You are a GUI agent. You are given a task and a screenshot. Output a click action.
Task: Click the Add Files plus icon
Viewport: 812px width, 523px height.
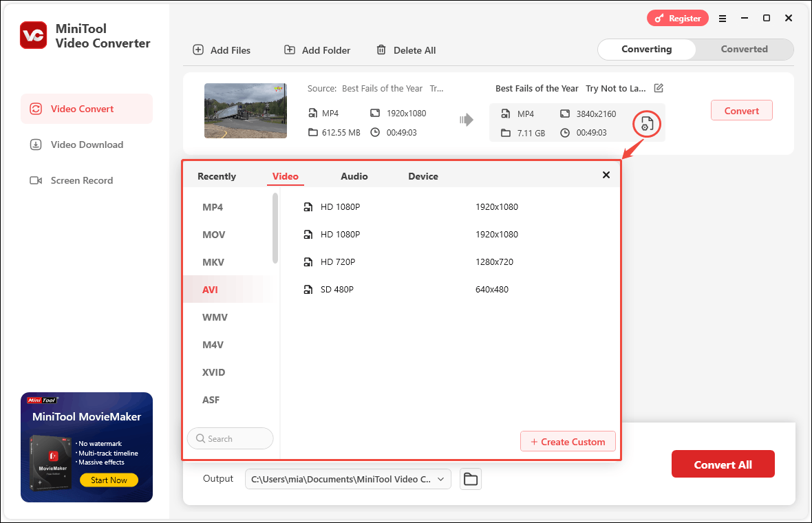click(x=197, y=50)
